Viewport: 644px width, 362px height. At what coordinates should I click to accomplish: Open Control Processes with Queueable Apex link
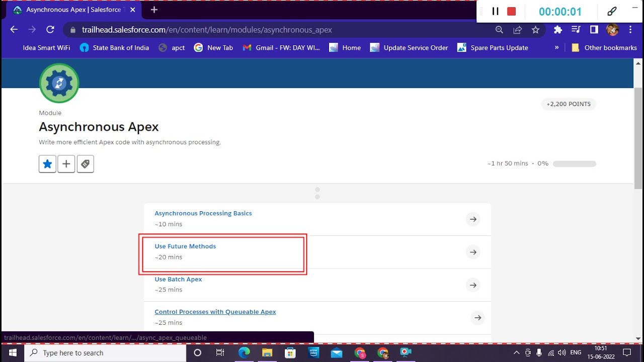point(215,312)
